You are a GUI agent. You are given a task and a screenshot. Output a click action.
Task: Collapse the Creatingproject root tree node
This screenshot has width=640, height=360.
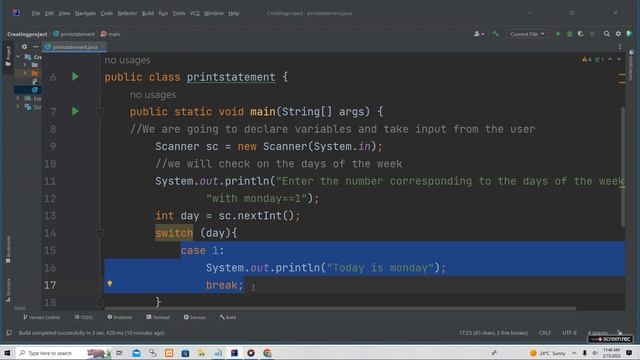pyautogui.click(x=18, y=57)
